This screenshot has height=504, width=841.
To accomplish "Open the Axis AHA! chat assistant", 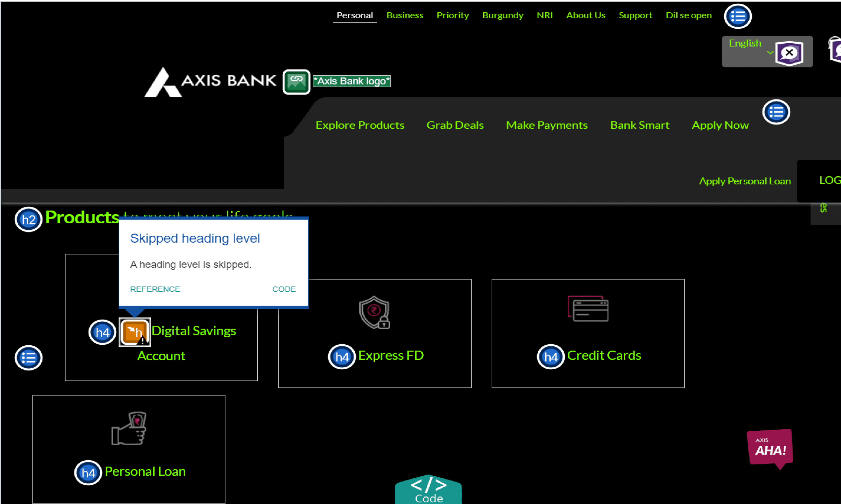I will point(770,449).
